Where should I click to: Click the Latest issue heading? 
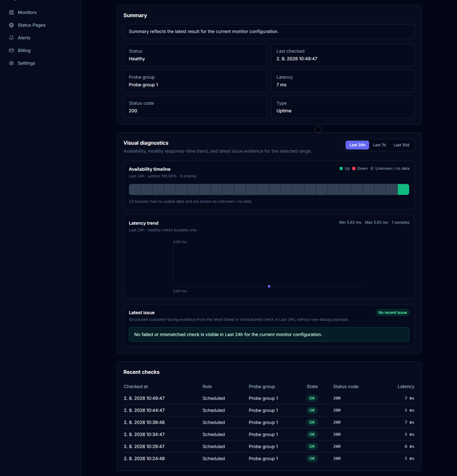142,313
